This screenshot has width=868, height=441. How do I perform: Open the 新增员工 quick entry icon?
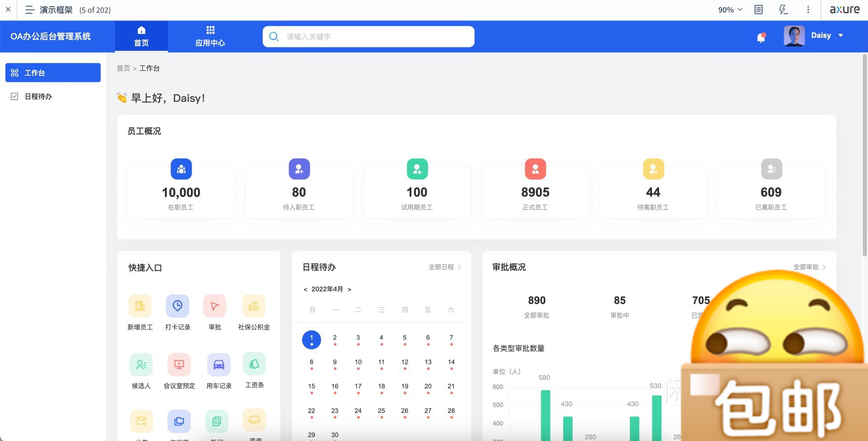(x=140, y=306)
